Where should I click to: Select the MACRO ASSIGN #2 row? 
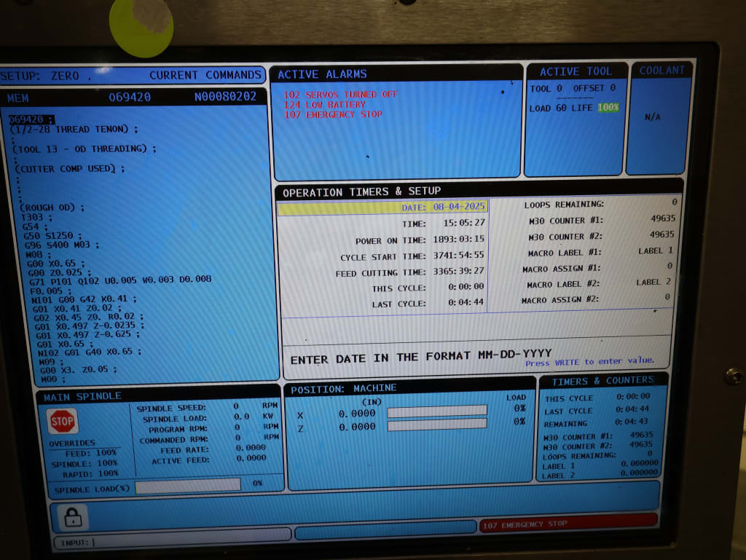pyautogui.click(x=596, y=299)
